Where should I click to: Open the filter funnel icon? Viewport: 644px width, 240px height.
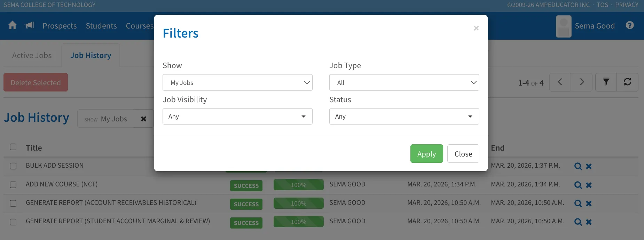[606, 82]
